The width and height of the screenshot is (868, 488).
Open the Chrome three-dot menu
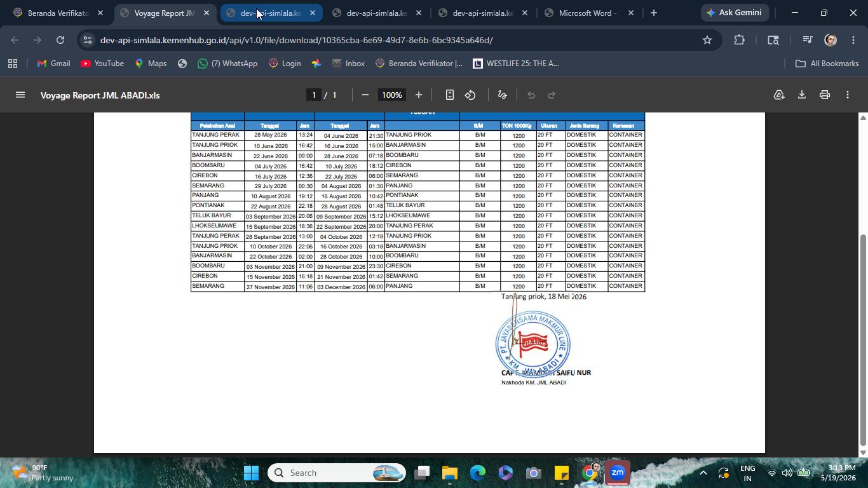pyautogui.click(x=853, y=40)
